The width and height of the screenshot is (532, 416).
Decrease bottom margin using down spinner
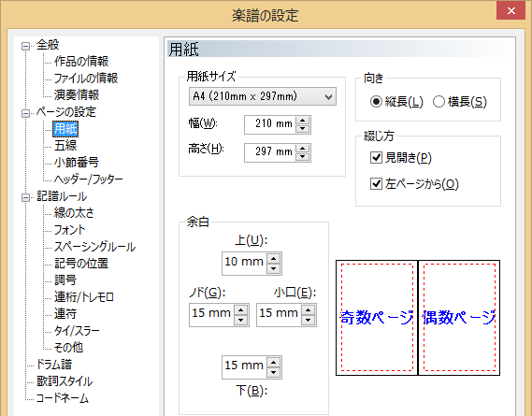pyautogui.click(x=273, y=372)
